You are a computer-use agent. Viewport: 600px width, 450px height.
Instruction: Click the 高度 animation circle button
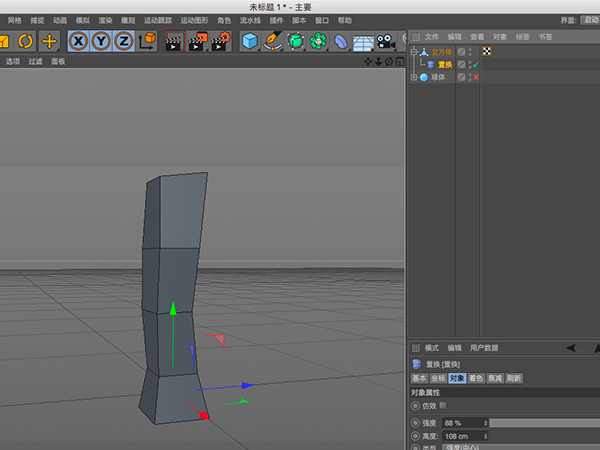(415, 436)
